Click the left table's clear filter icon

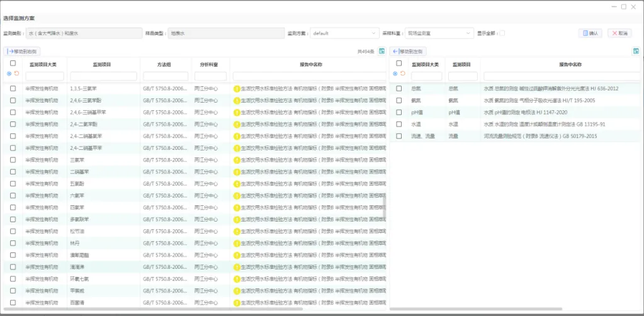9,74
